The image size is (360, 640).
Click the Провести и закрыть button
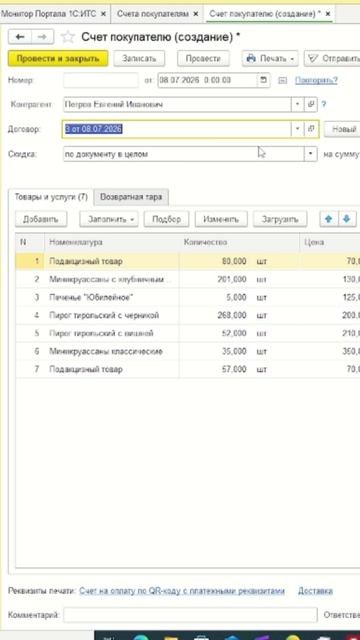click(x=58, y=58)
